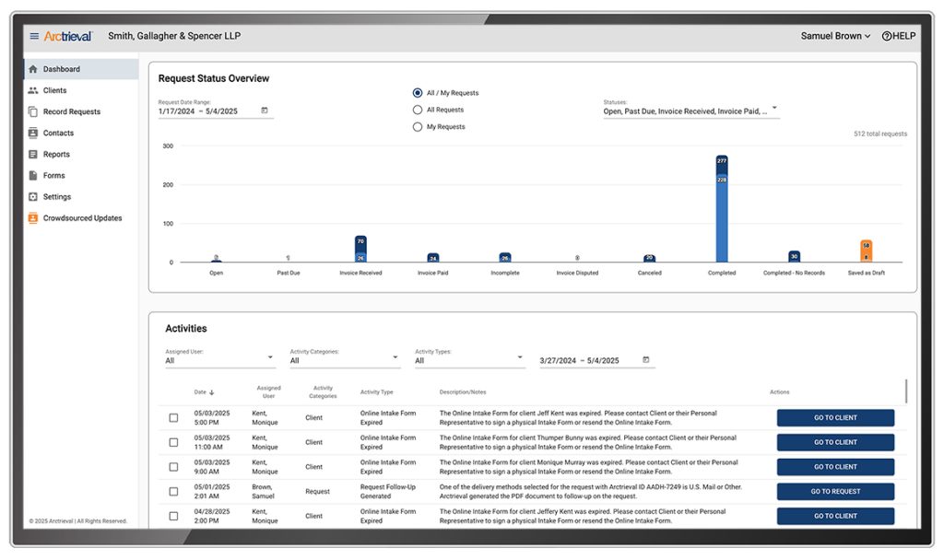Click the Contacts sidebar icon
This screenshot has height=560, width=944.
pyautogui.click(x=33, y=133)
